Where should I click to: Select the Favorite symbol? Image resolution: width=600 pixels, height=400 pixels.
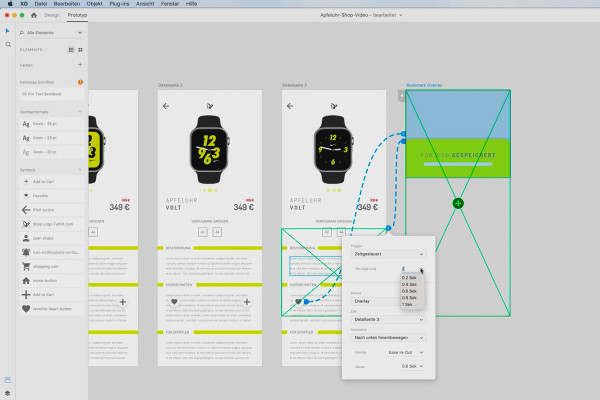click(51, 196)
